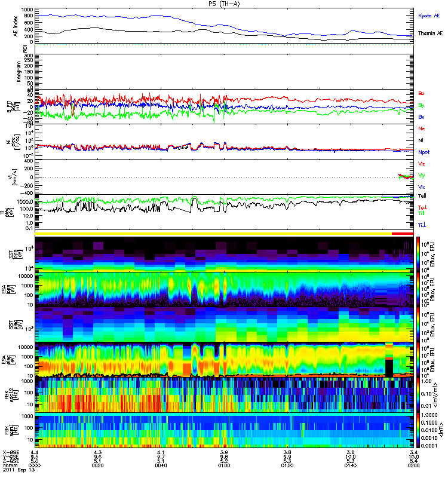
Task: Click the SST electron panel color bar
Action: [x=418, y=324]
